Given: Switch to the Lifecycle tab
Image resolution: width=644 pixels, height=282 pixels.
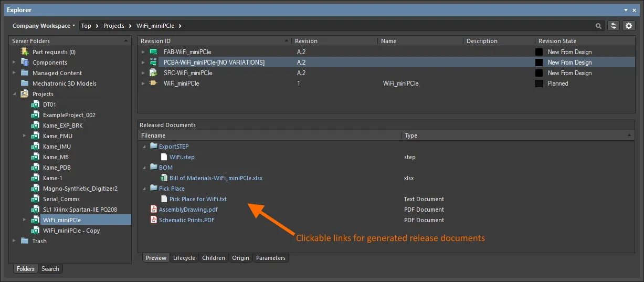Looking at the screenshot, I should click(184, 258).
